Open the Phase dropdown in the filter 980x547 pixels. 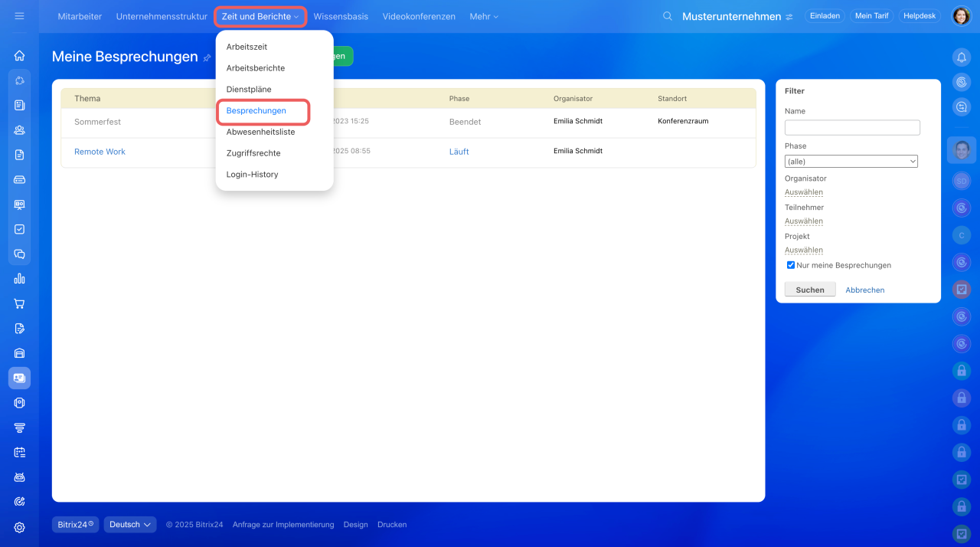[851, 162]
